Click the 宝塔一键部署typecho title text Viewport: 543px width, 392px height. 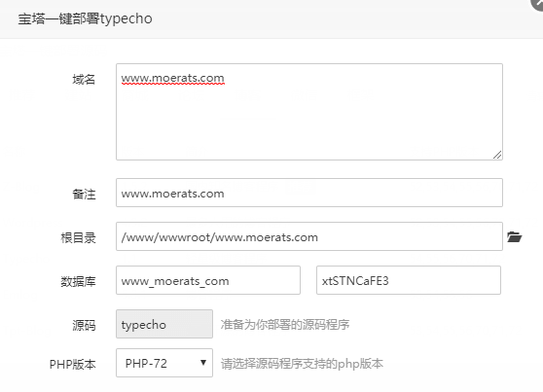click(x=86, y=18)
